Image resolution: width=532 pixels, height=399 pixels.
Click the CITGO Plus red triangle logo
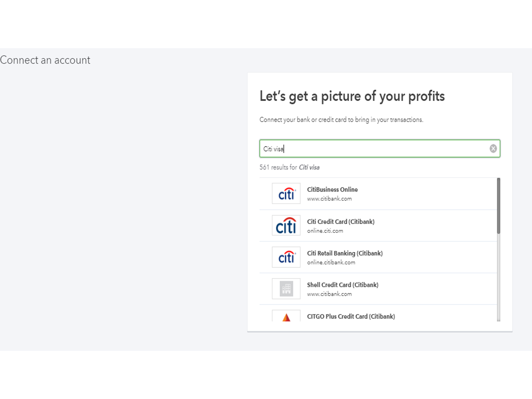point(286,317)
